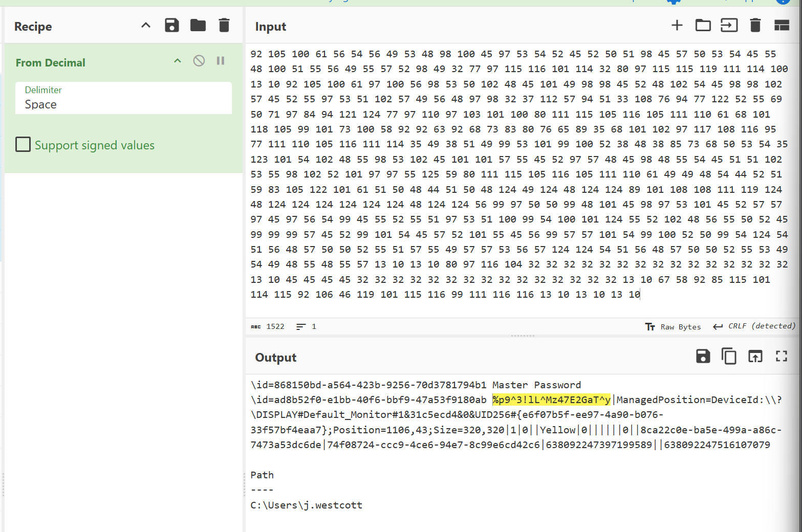Click the Recipe pane title

pos(33,27)
